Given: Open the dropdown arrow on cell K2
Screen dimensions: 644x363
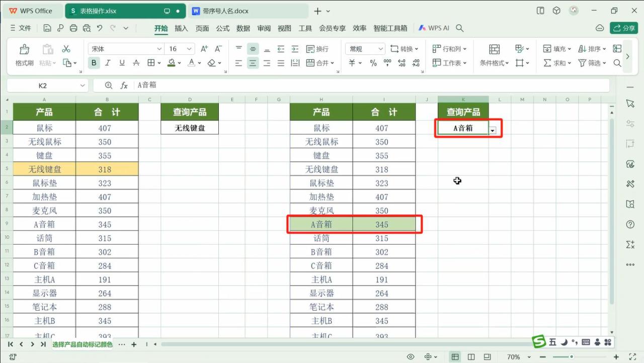Looking at the screenshot, I should click(x=493, y=130).
